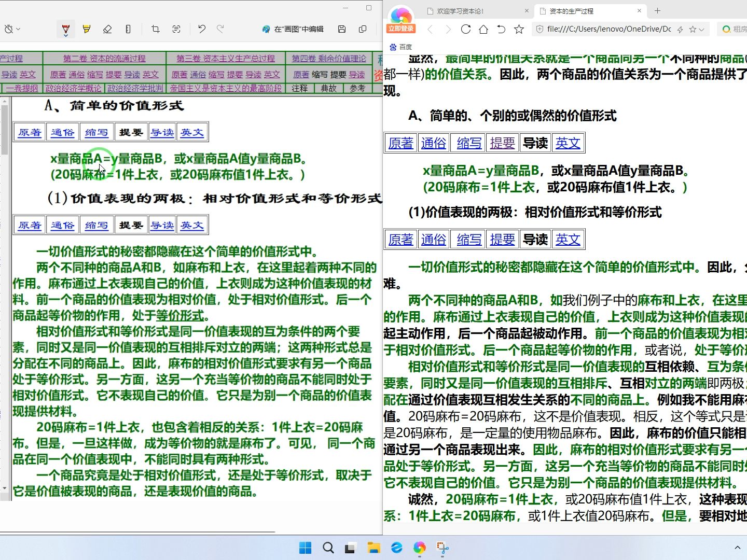Viewport: 747px width, 560px height.
Task: Open text actions in Snipping Tool
Action: click(x=176, y=29)
